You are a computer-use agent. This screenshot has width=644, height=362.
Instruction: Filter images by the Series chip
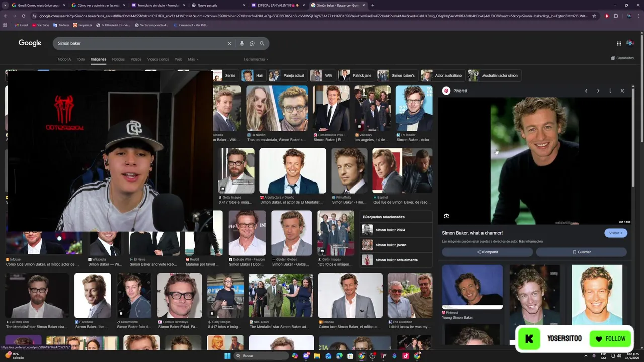coord(224,76)
